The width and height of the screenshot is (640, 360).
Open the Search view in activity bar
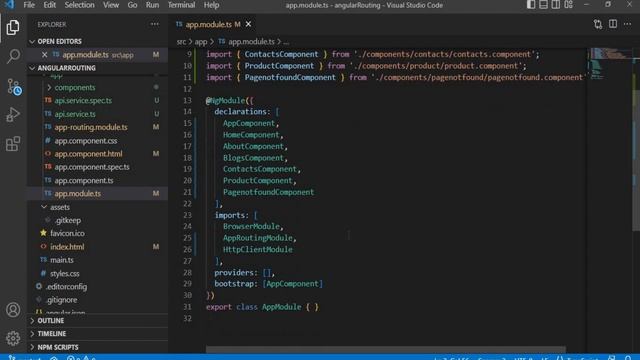[x=13, y=56]
